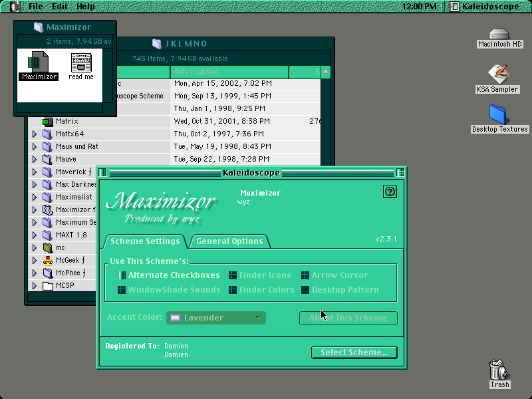Open the File menu
Viewport: 532px width, 399px height.
coord(36,7)
